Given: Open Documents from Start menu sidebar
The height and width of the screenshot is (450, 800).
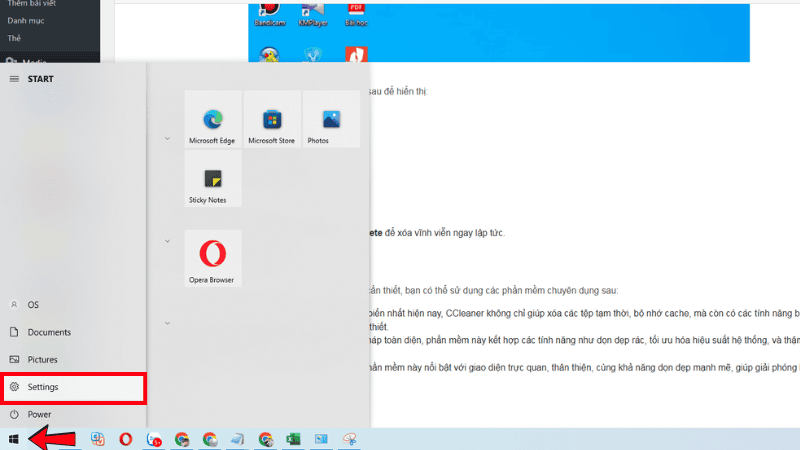Looking at the screenshot, I should click(x=48, y=332).
